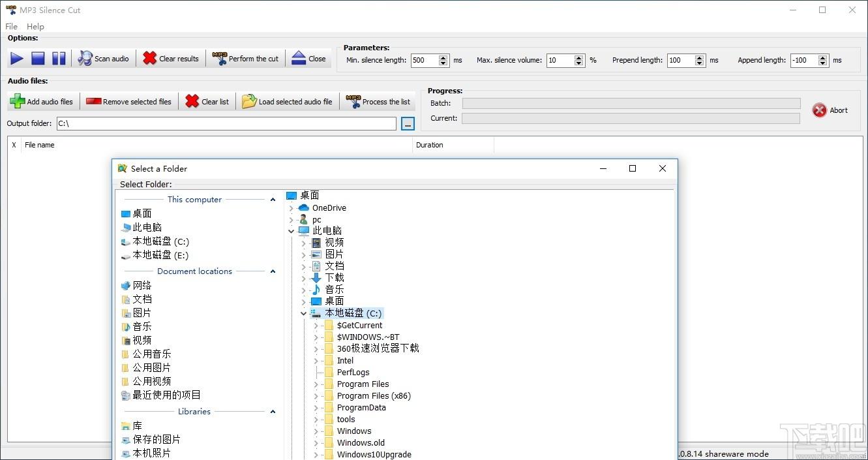Collapse the This computer section
The height and width of the screenshot is (460, 868).
(273, 200)
